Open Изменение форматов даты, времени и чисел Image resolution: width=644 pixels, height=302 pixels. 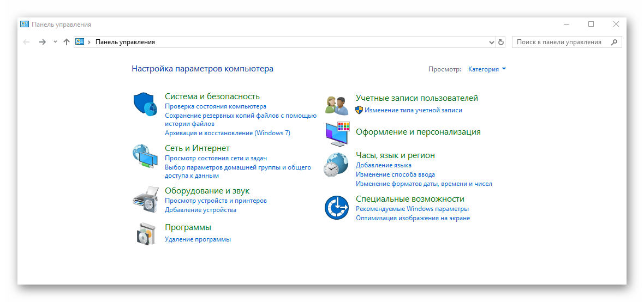(x=424, y=184)
